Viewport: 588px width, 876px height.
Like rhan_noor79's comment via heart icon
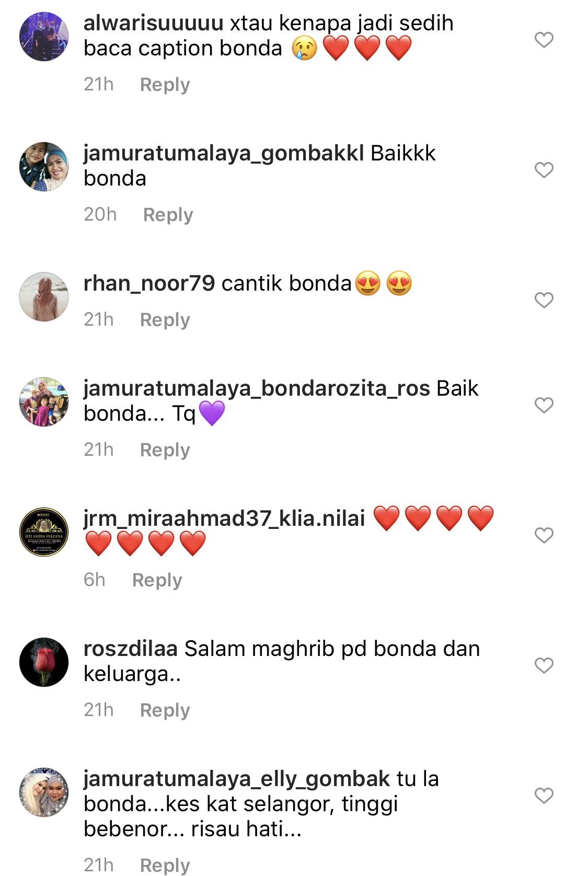pos(544,300)
